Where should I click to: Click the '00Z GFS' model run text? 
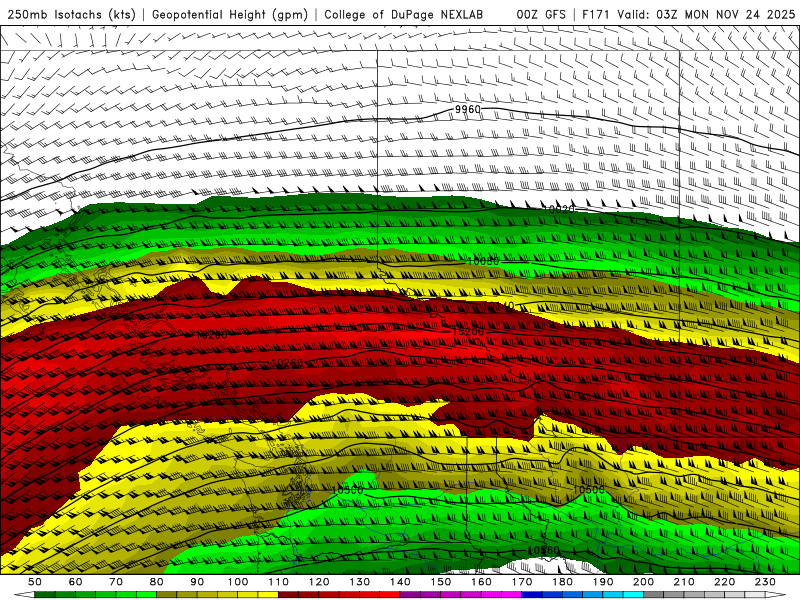click(x=541, y=14)
